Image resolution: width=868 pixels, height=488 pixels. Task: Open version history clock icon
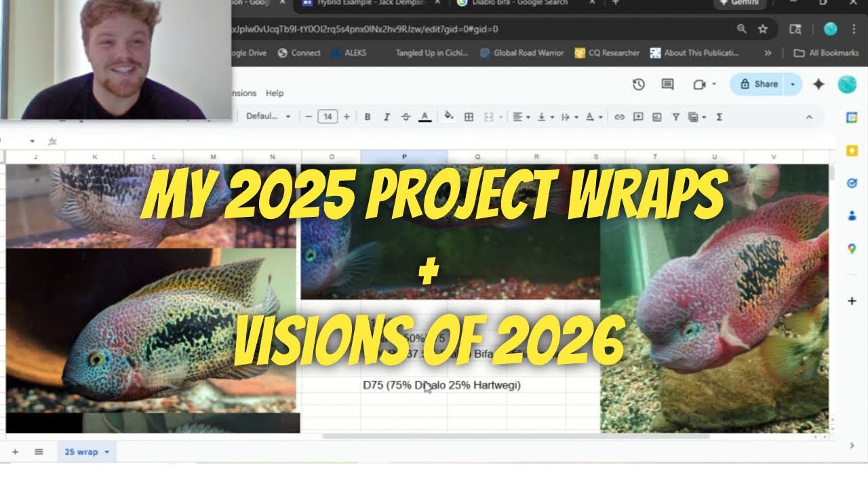638,84
